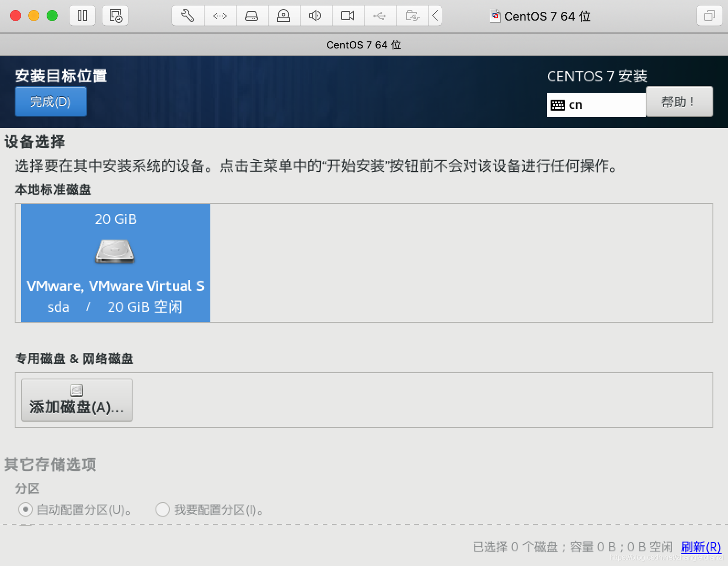728x566 pixels.
Task: Pause the virtual machine
Action: click(82, 16)
